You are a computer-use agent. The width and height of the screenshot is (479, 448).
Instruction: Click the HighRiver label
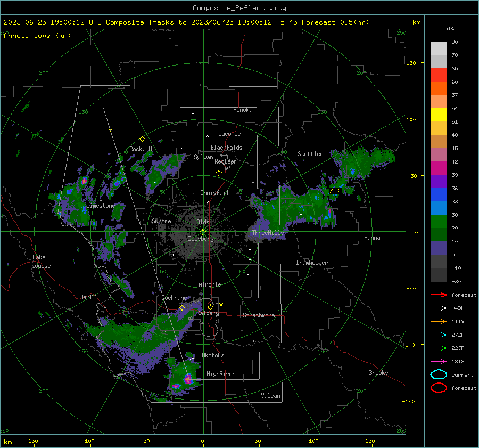221,374
